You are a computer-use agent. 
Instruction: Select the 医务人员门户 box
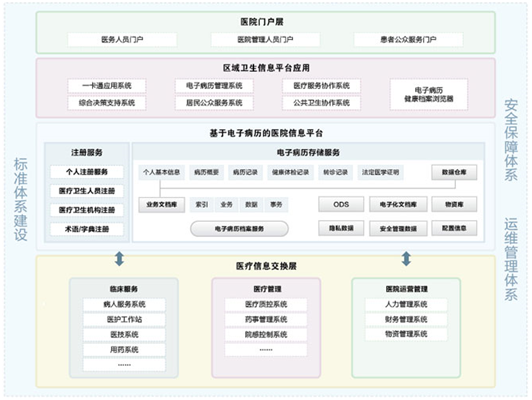click(122, 40)
